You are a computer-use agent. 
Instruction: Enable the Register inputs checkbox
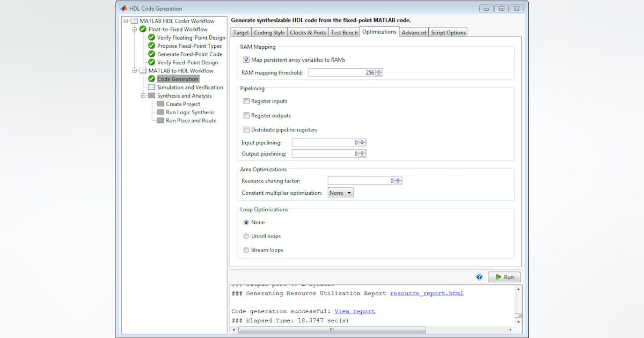246,101
